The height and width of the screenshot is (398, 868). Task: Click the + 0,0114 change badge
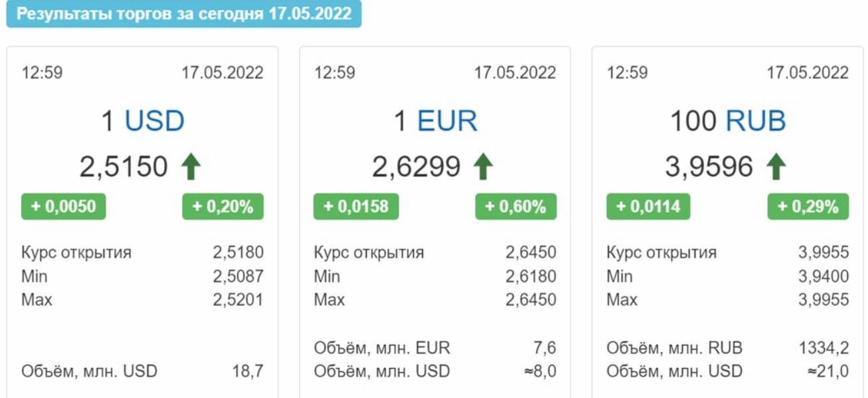tap(648, 207)
